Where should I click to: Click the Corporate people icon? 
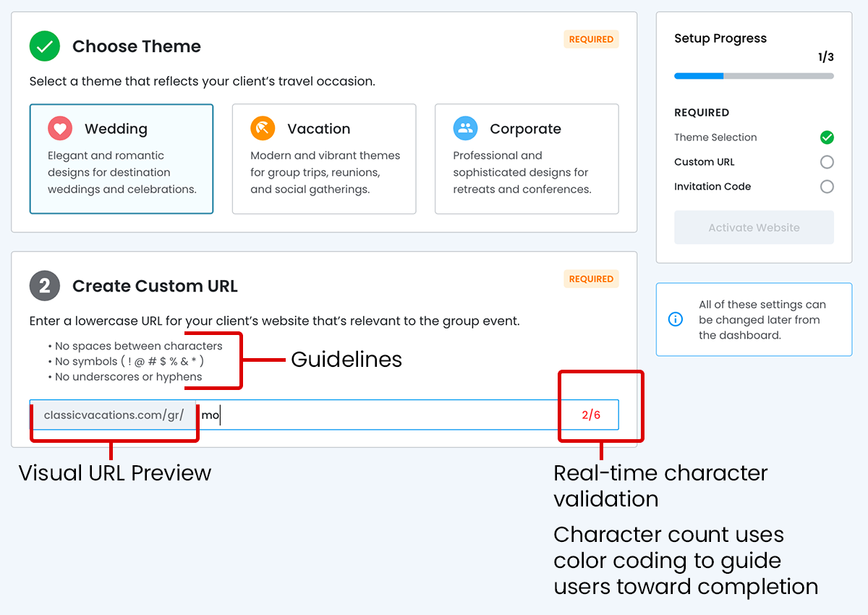coord(465,129)
